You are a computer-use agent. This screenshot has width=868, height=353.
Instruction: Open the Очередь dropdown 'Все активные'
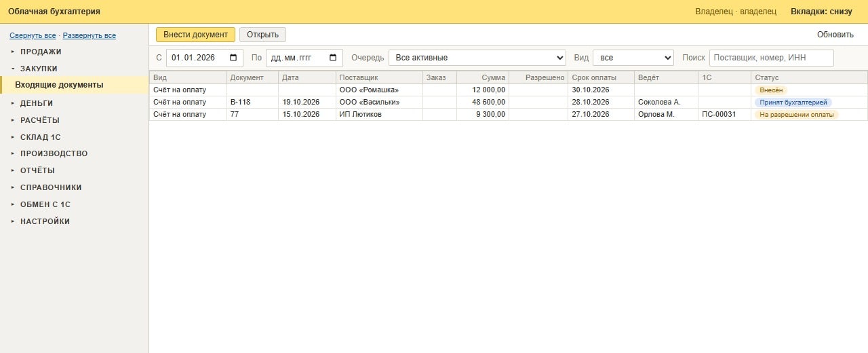477,58
